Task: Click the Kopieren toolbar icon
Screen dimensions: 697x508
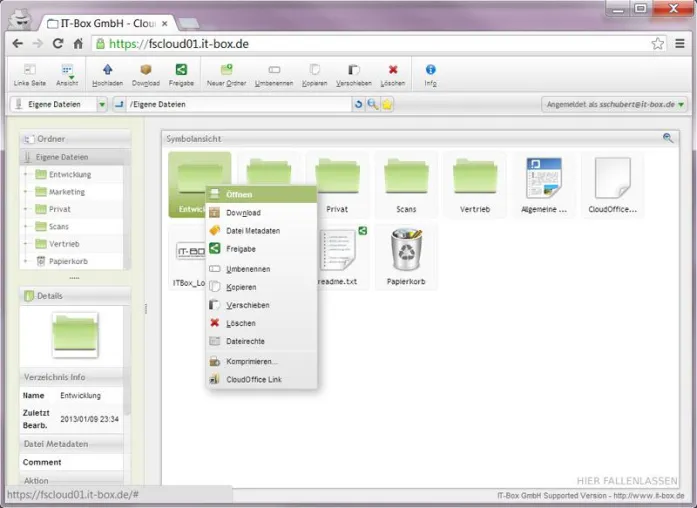Action: pos(315,75)
